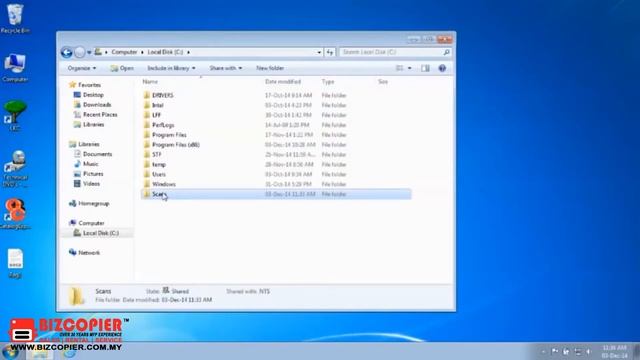The image size is (640, 360).
Task: Select the temp folder icon
Action: coord(147,164)
